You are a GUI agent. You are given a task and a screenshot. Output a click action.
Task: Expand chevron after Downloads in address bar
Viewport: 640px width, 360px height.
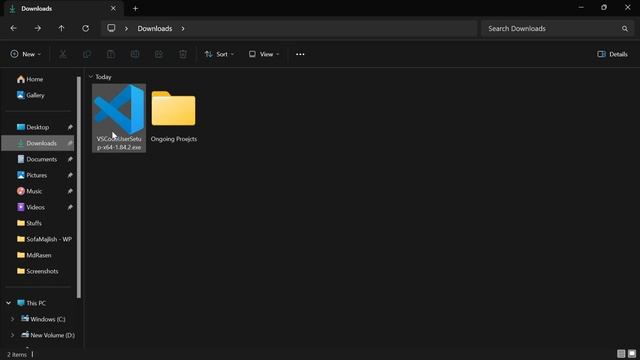(x=183, y=29)
